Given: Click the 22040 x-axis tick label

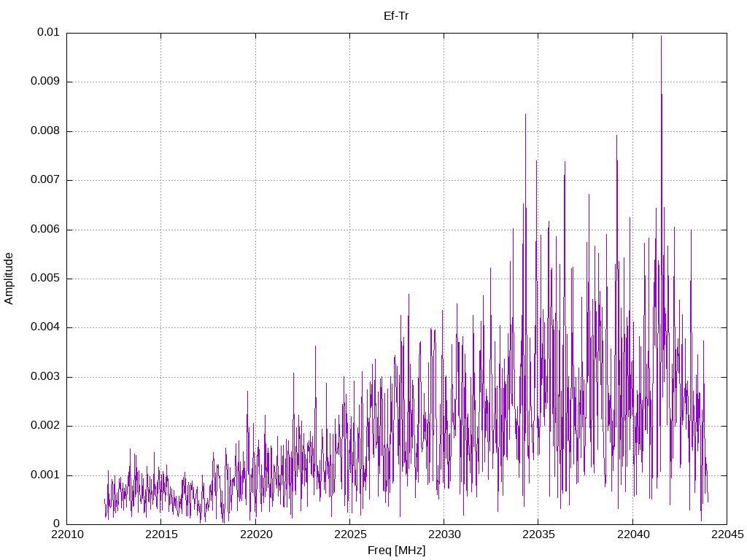Looking at the screenshot, I should (x=633, y=534).
